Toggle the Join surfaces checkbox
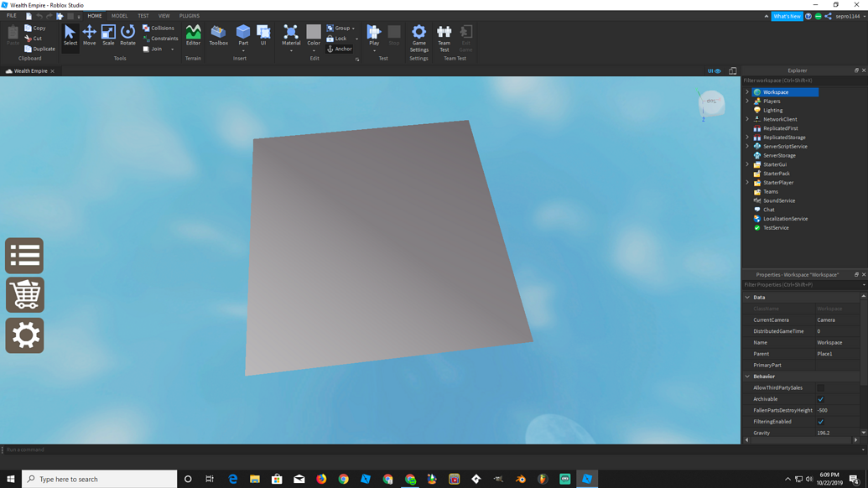 tap(146, 49)
